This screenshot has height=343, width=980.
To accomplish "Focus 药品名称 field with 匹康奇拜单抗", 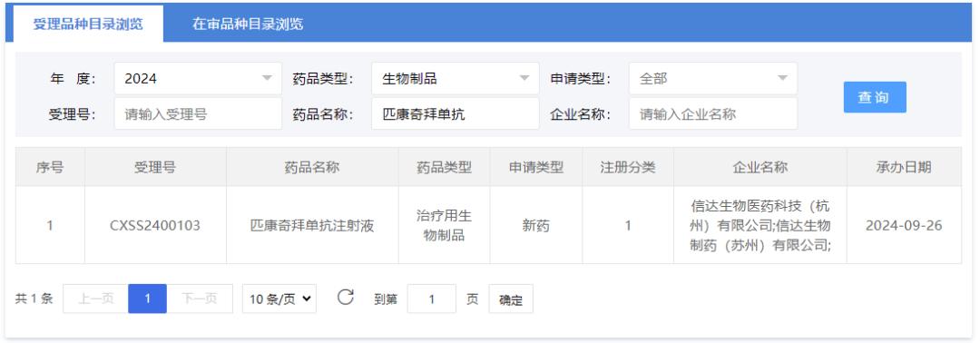I will pos(455,113).
